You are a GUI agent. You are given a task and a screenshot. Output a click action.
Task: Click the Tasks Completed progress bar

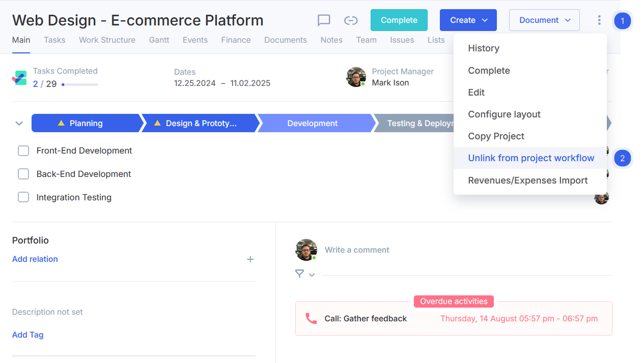(80, 84)
